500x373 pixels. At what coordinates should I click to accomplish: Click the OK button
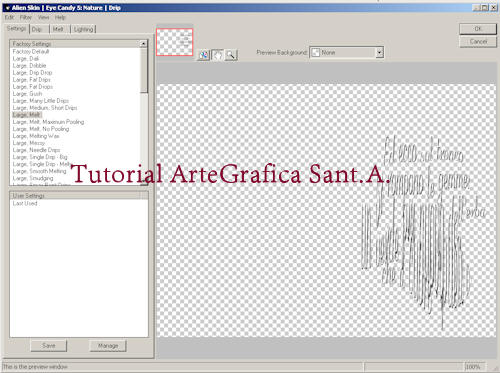(478, 29)
